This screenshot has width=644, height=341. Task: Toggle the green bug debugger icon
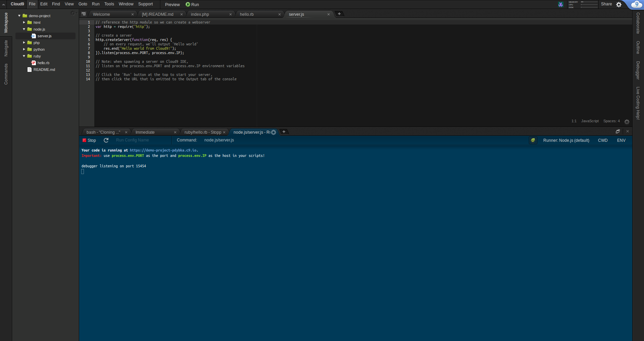click(x=533, y=140)
